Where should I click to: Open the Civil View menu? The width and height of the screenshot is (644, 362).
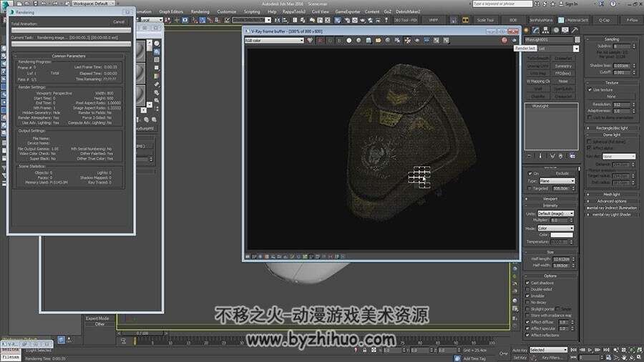point(320,12)
